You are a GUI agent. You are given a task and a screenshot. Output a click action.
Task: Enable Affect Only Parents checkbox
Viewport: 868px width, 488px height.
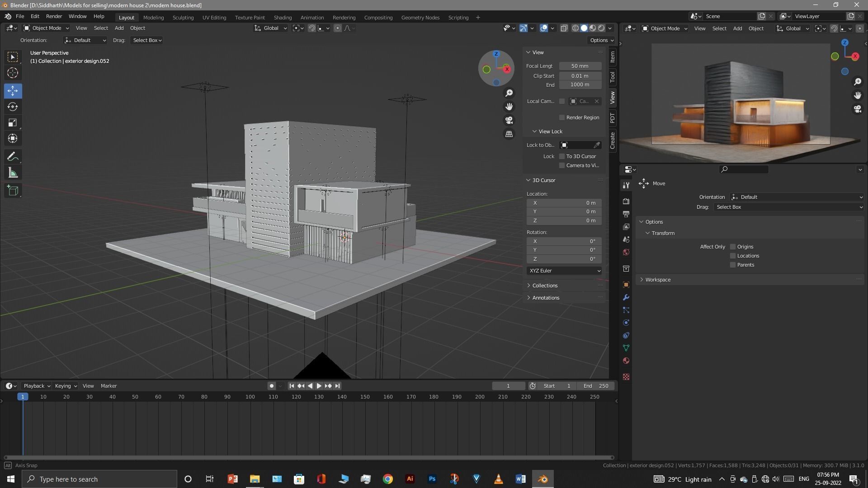733,265
